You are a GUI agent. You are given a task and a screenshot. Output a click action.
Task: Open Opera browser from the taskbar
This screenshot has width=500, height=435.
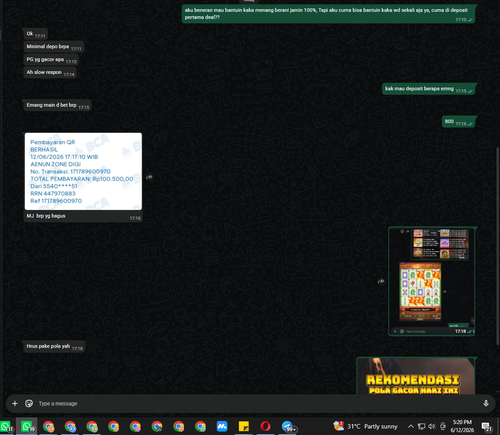pyautogui.click(x=265, y=426)
